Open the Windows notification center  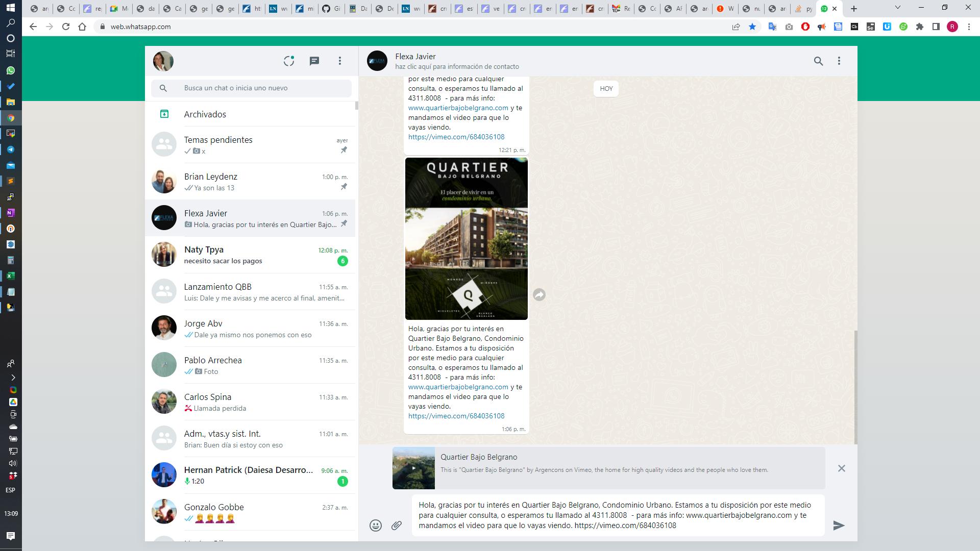[11, 536]
